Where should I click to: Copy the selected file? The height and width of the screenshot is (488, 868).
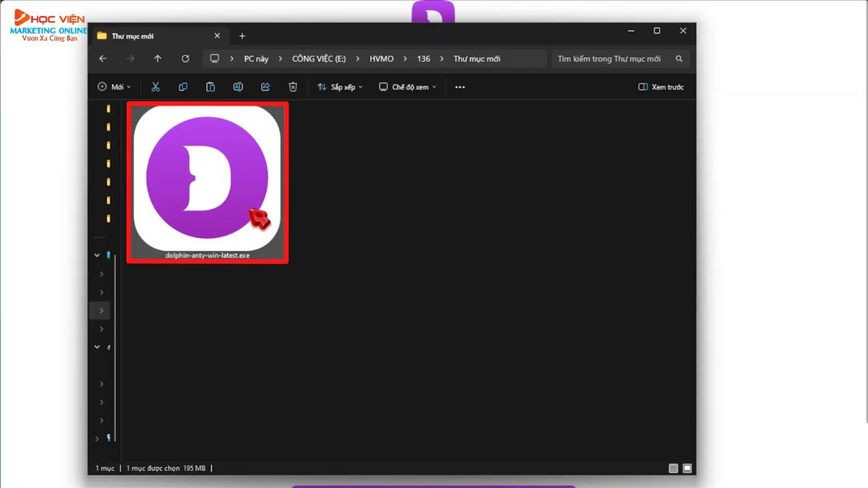click(183, 87)
